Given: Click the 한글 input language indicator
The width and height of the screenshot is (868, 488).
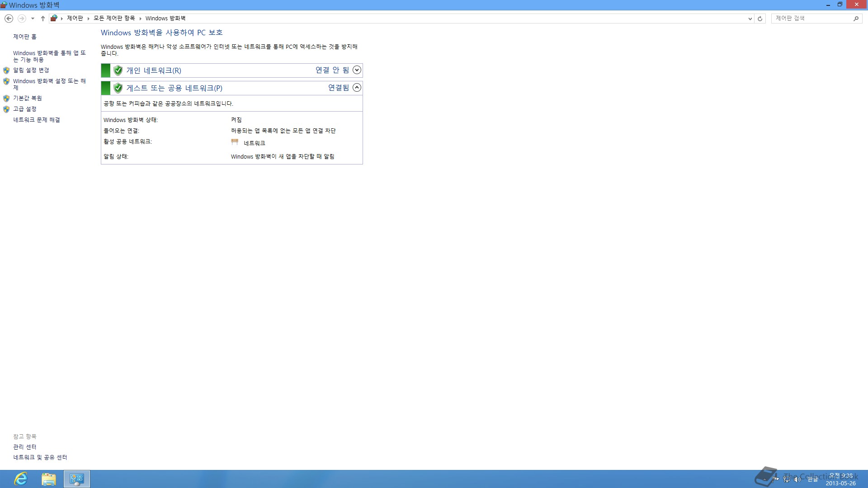Looking at the screenshot, I should (x=813, y=479).
